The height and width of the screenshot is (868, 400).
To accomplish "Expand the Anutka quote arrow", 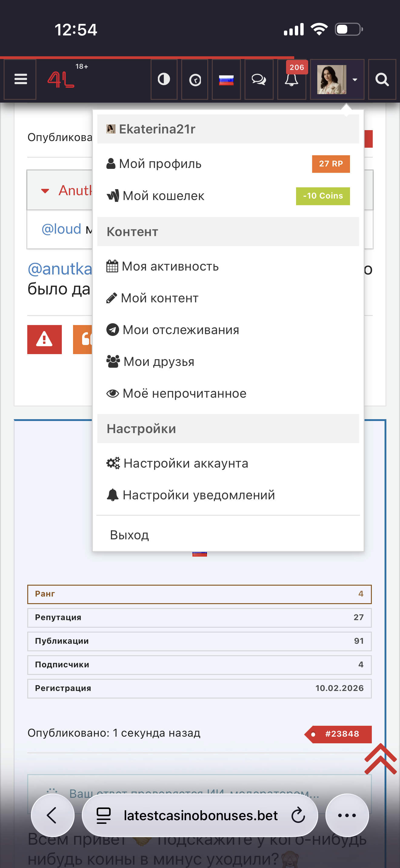I will [45, 191].
